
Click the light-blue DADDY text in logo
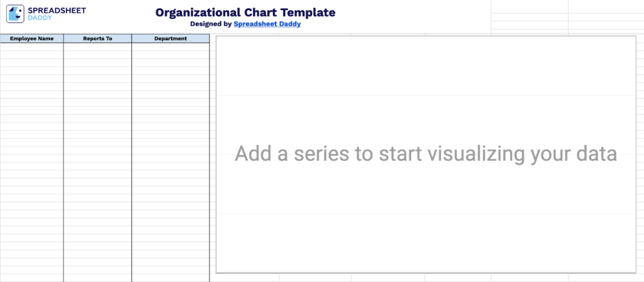pos(40,18)
